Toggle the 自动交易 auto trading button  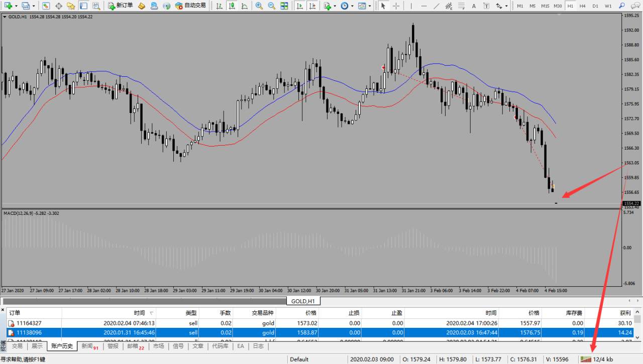pos(190,6)
